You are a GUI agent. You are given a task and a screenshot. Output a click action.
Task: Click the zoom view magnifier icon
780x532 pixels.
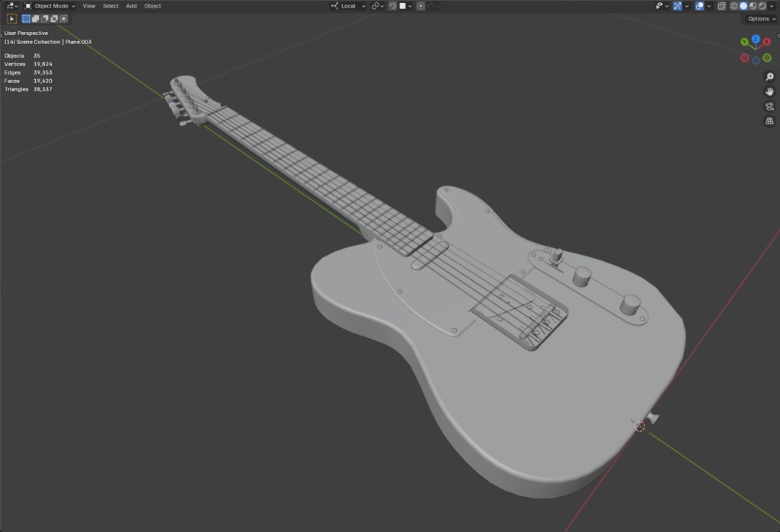click(769, 77)
